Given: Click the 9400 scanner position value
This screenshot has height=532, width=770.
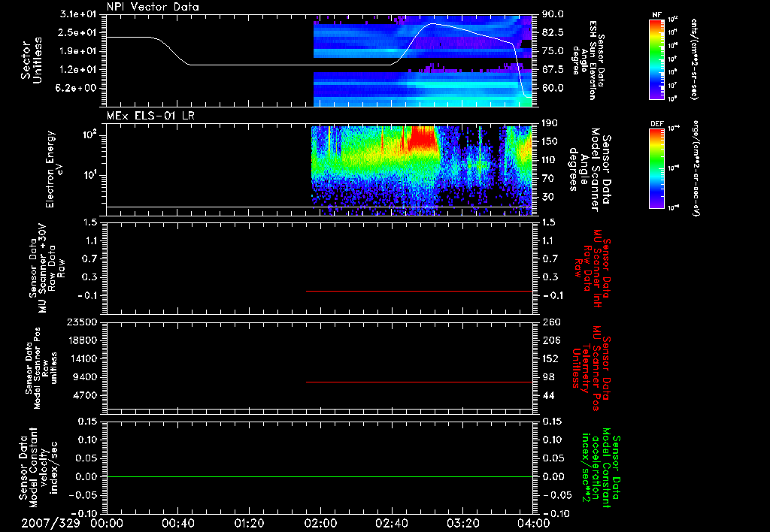Looking at the screenshot, I should coord(86,377).
